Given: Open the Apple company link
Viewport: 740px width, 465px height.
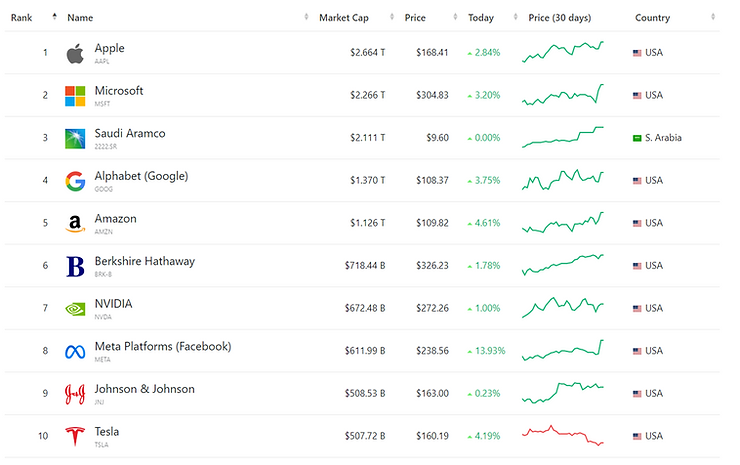Looking at the screenshot, I should point(109,48).
